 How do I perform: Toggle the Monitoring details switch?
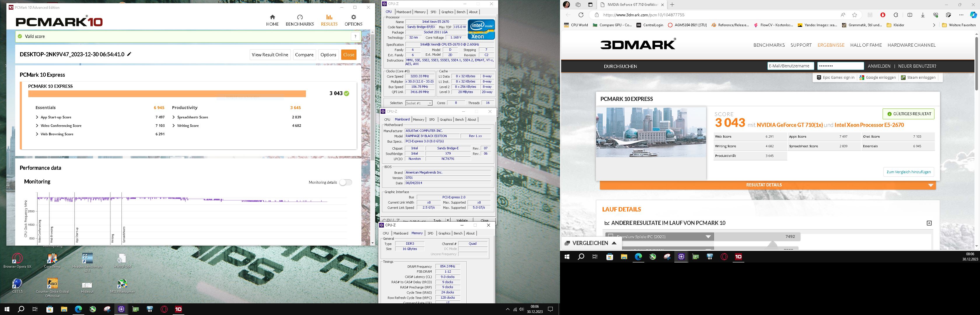pyautogui.click(x=345, y=182)
